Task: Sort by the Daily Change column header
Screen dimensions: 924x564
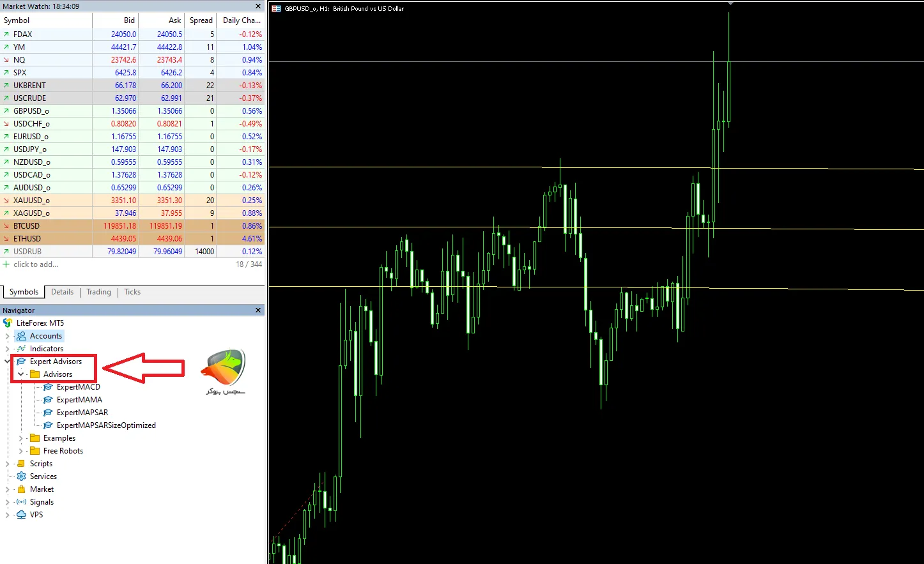Action: (x=241, y=20)
